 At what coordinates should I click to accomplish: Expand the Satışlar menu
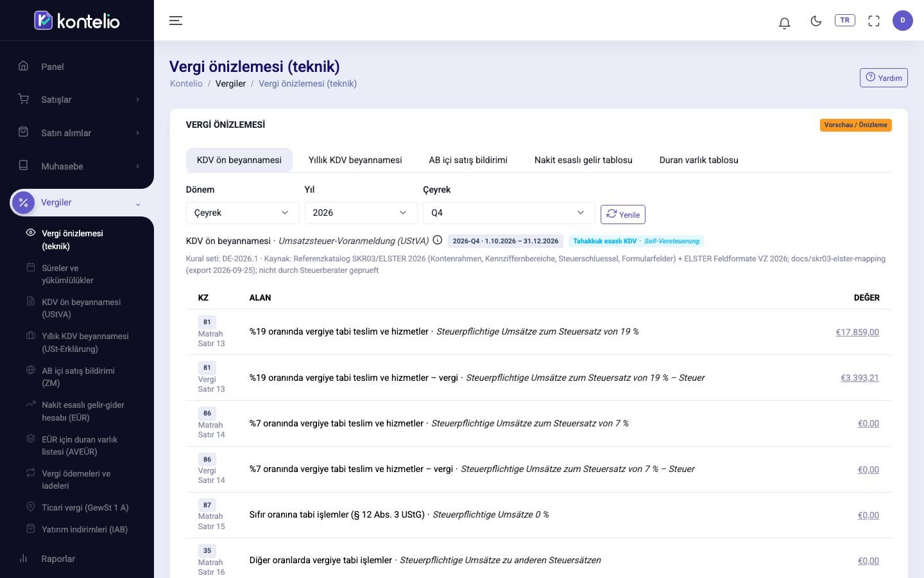coord(77,100)
